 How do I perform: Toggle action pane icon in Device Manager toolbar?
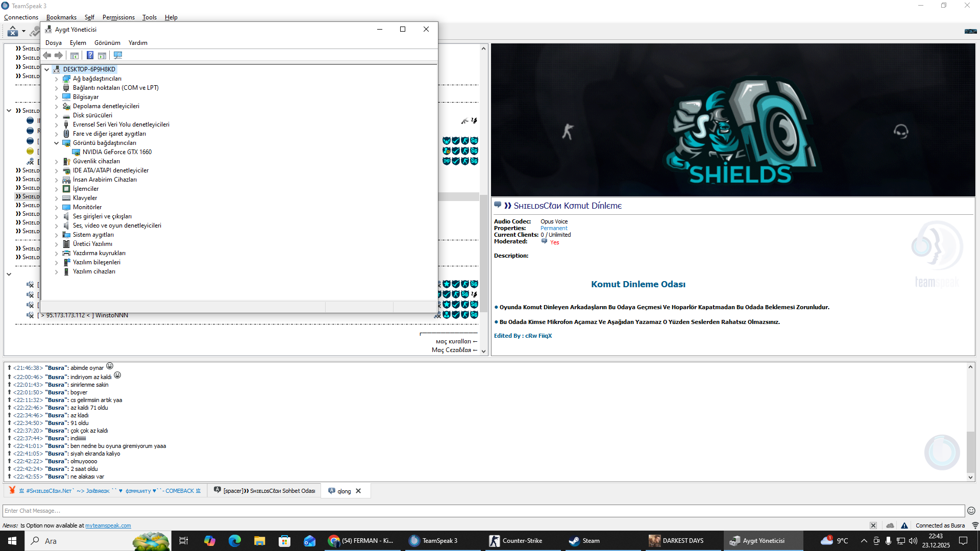(x=102, y=56)
